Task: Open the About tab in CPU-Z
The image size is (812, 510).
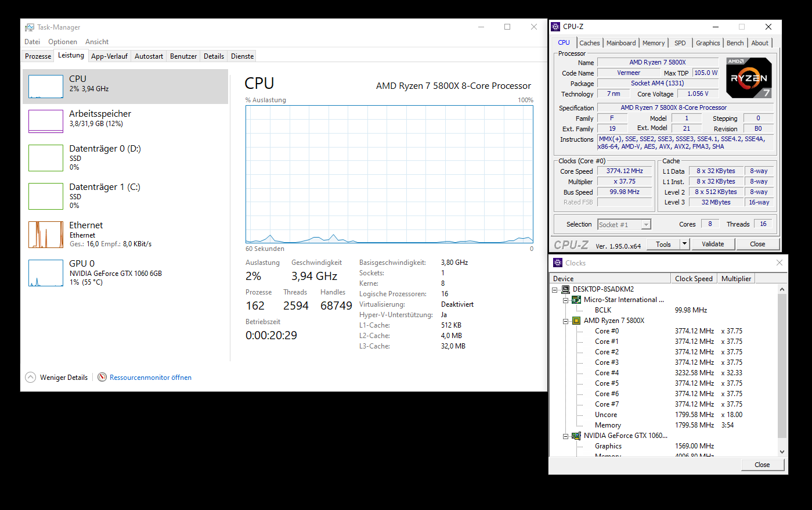Action: 760,43
